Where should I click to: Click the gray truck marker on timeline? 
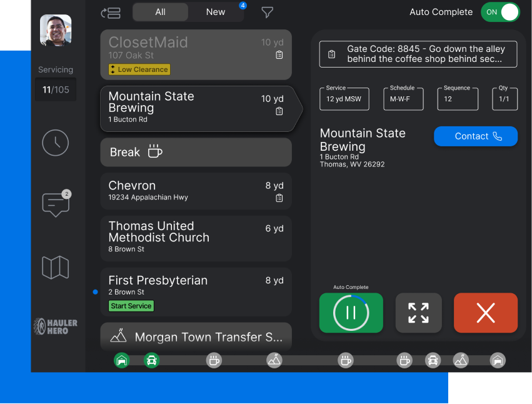[x=433, y=361]
